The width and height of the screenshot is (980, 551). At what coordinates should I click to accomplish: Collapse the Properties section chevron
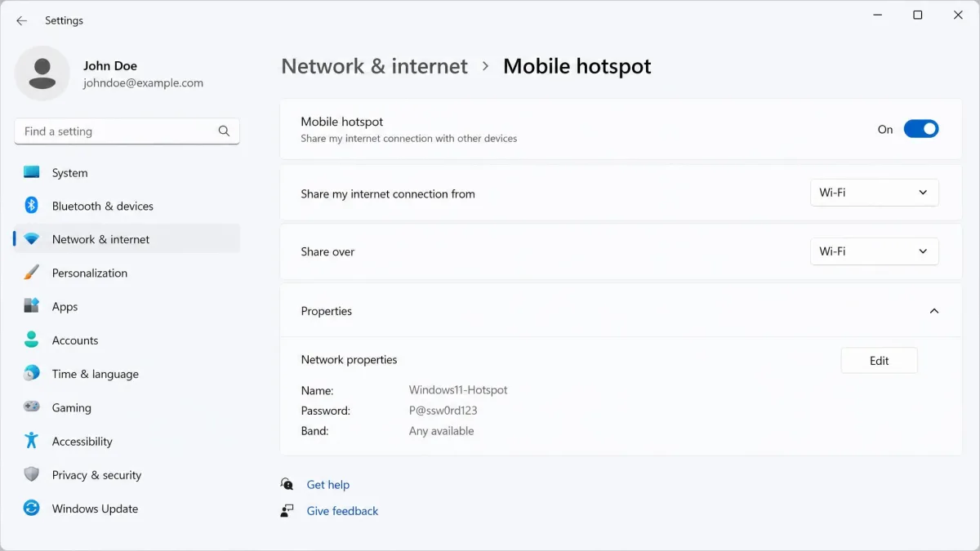(934, 311)
